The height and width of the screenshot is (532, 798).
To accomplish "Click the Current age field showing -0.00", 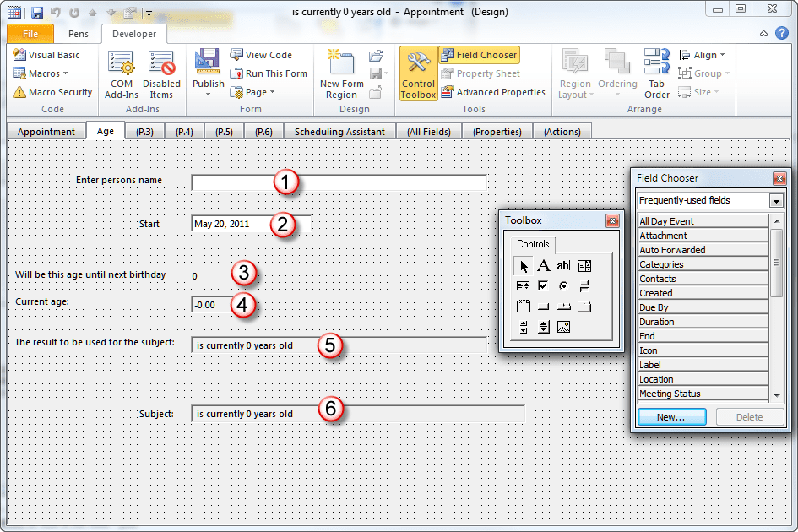I will pyautogui.click(x=212, y=305).
